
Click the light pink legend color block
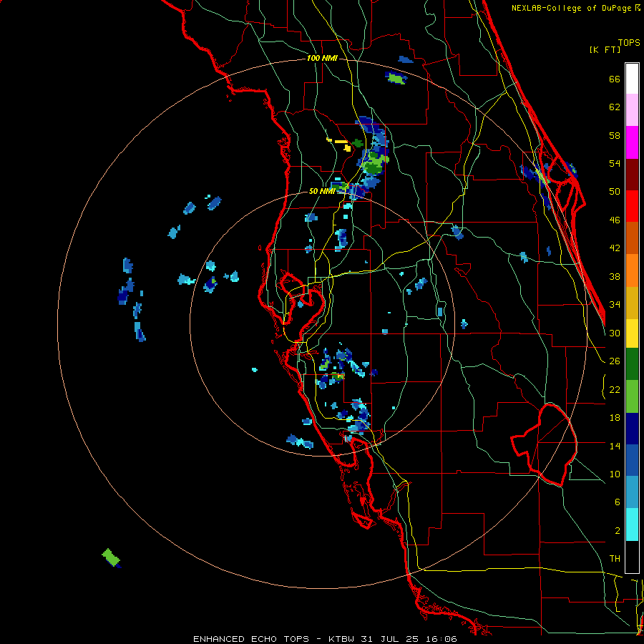coord(632,109)
